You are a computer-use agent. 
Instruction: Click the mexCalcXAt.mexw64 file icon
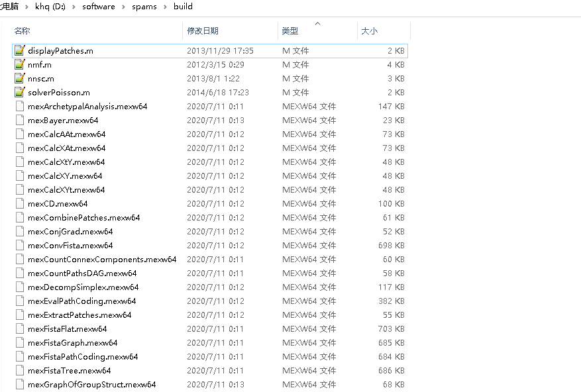(x=20, y=148)
